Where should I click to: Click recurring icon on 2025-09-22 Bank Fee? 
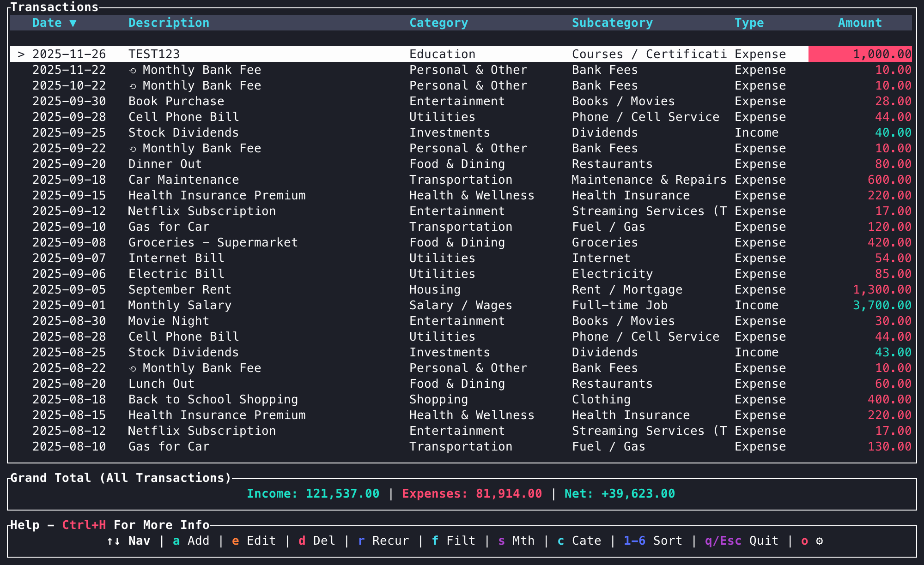coord(133,149)
